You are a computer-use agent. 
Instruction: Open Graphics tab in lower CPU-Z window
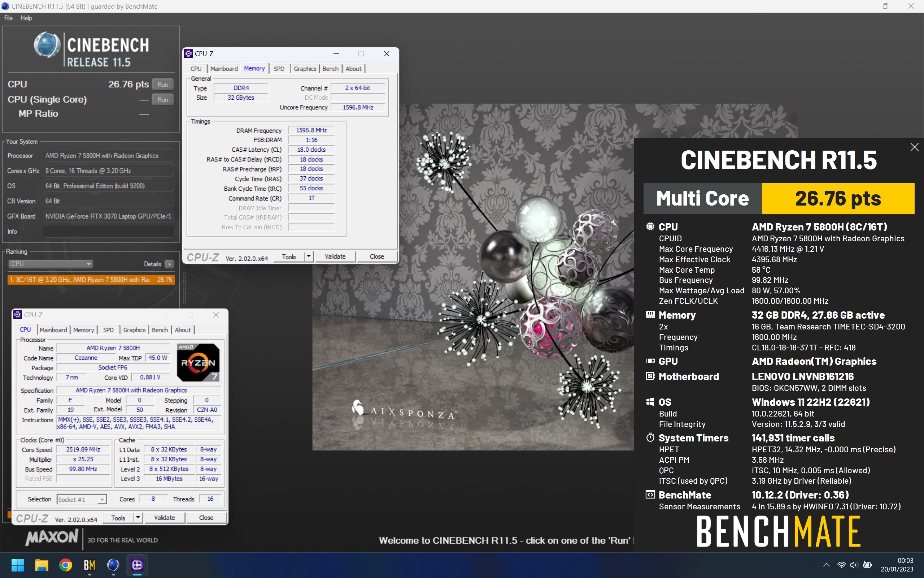(134, 330)
